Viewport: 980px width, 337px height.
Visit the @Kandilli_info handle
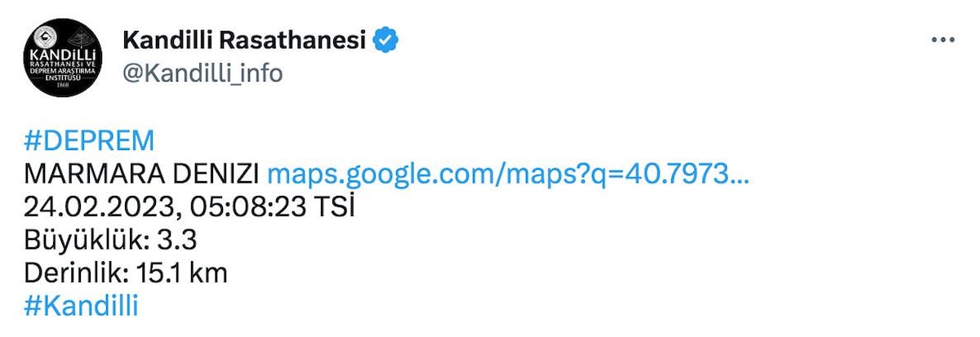point(202,73)
